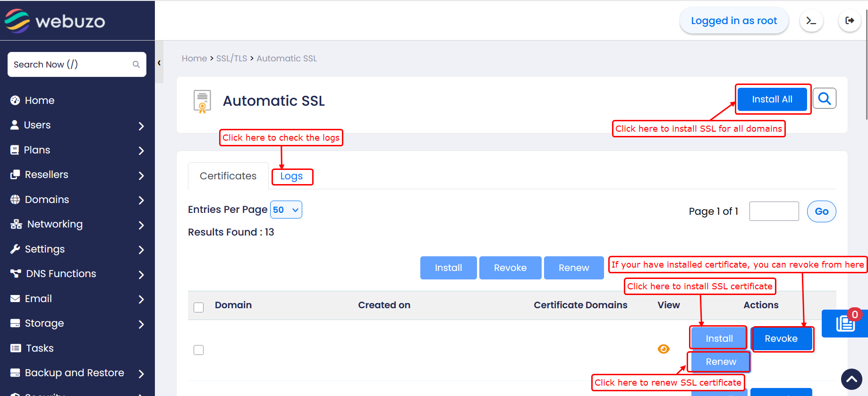Screen dimensions: 868x396
Task: Click the Webuzo logo
Action: tap(55, 21)
